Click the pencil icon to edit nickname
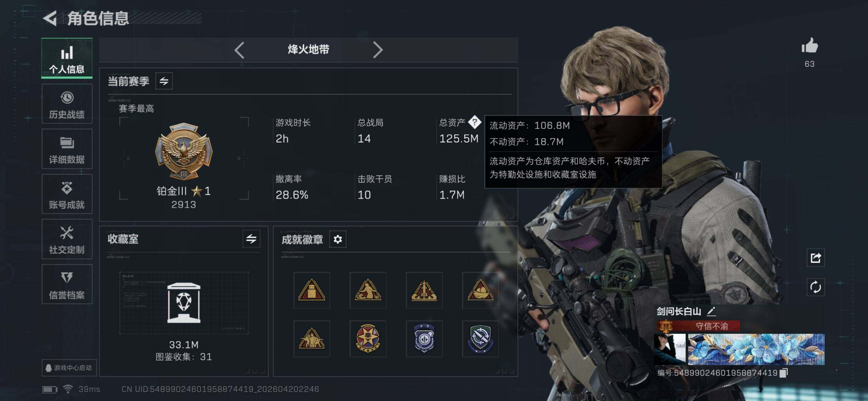The height and width of the screenshot is (401, 868). [711, 311]
